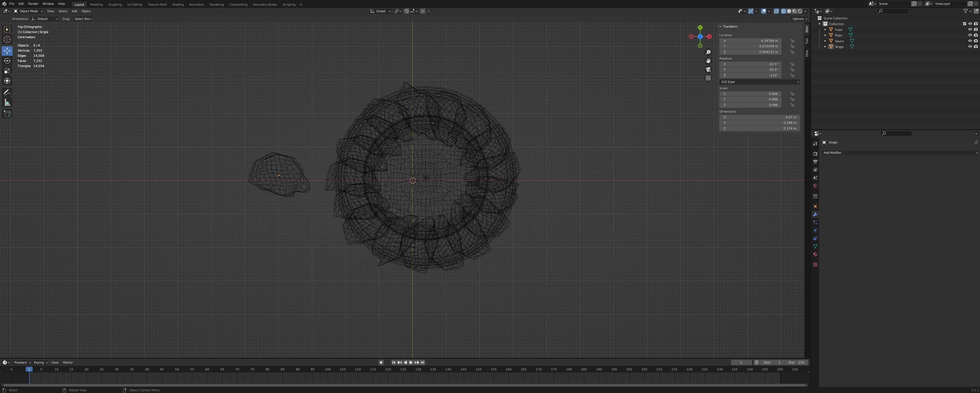Click the Options button in viewport header
The height and width of the screenshot is (393, 980).
point(800,19)
